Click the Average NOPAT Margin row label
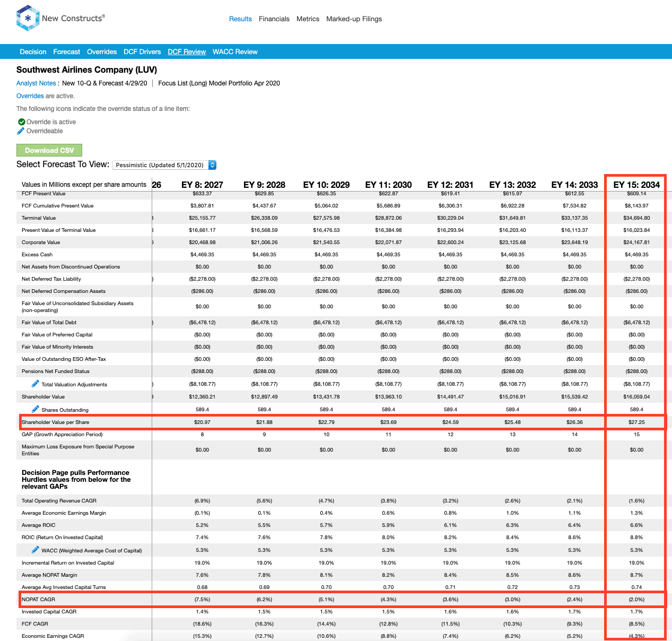The height and width of the screenshot is (641, 672). point(49,575)
